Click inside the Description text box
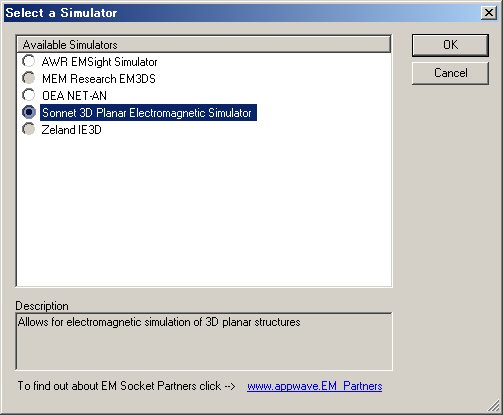 point(204,341)
